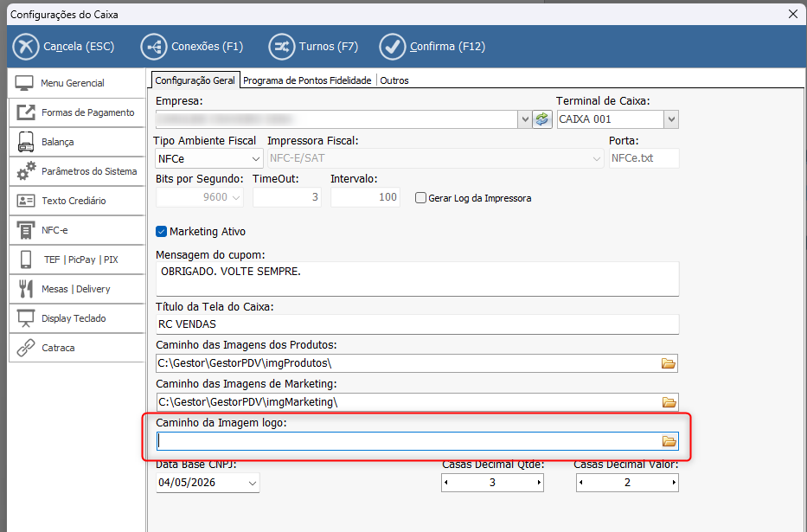Viewport: 807px width, 532px height.
Task: Click into the Mensagem do cupom field
Action: 415,279
